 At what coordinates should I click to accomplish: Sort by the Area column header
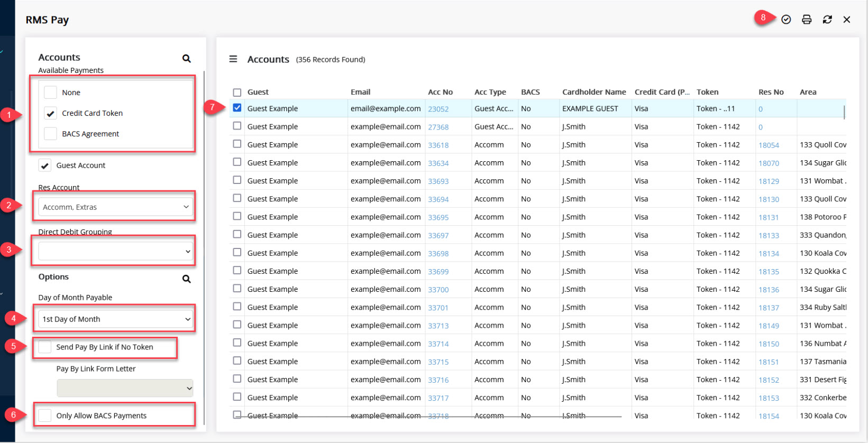(x=808, y=92)
